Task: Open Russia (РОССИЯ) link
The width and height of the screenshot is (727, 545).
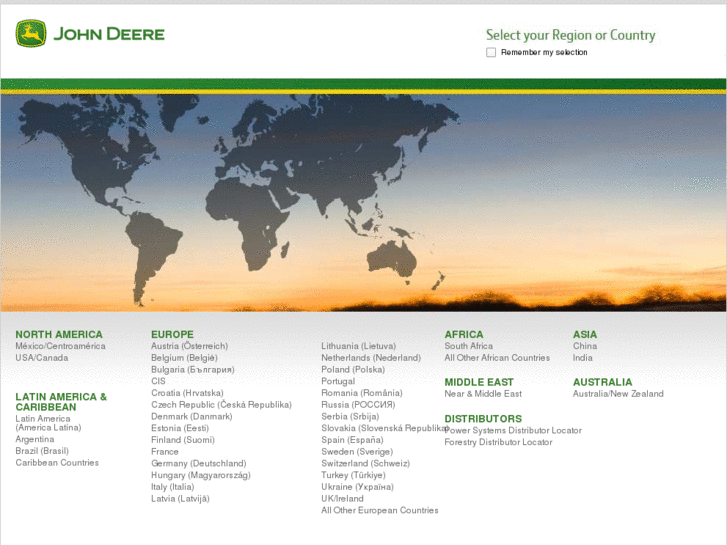Action: [358, 405]
